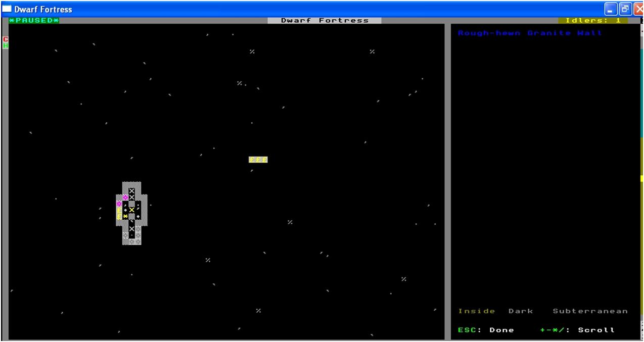Click the lowest white X tile in fortress
This screenshot has height=342, width=644.
tap(131, 229)
